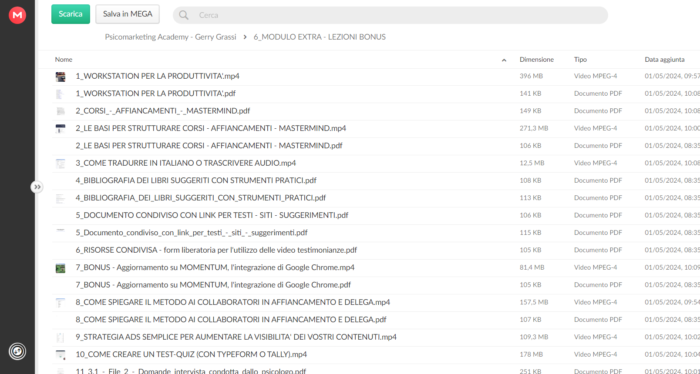This screenshot has width=700, height=374.
Task: Click PDF icon of 2_CORSI_-_AFFIANCAMENTI_-_MASTERMIND.pdf
Action: pos(60,111)
